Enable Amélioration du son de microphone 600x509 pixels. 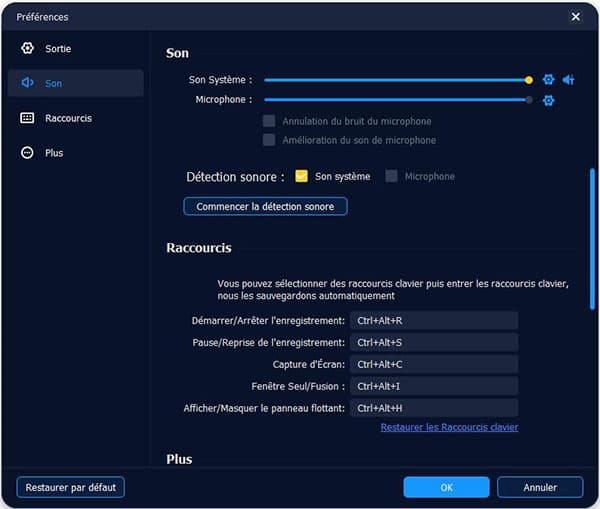coord(269,140)
